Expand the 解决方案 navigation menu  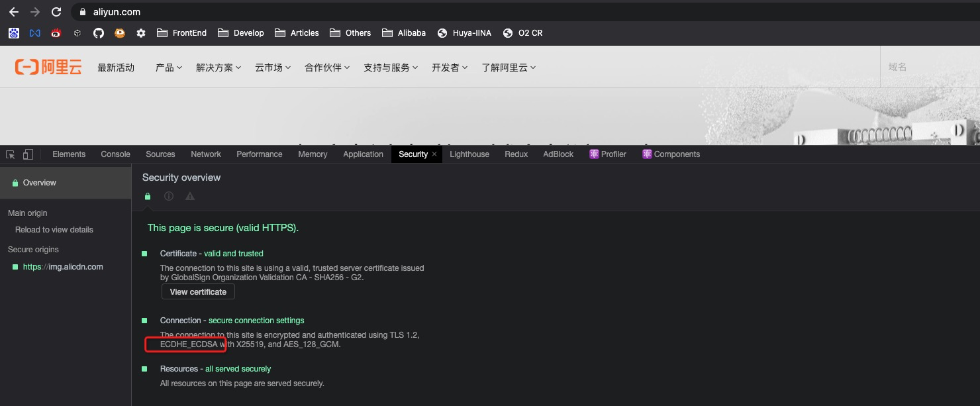click(x=219, y=68)
